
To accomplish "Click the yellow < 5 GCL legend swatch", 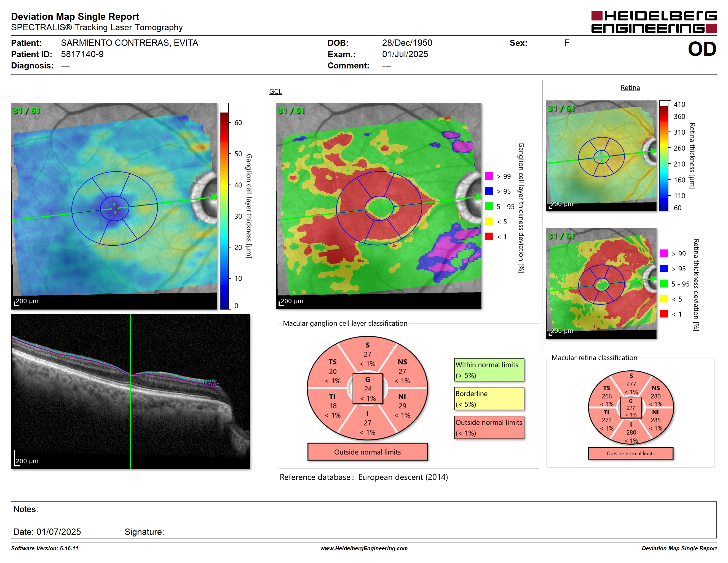I will [489, 221].
